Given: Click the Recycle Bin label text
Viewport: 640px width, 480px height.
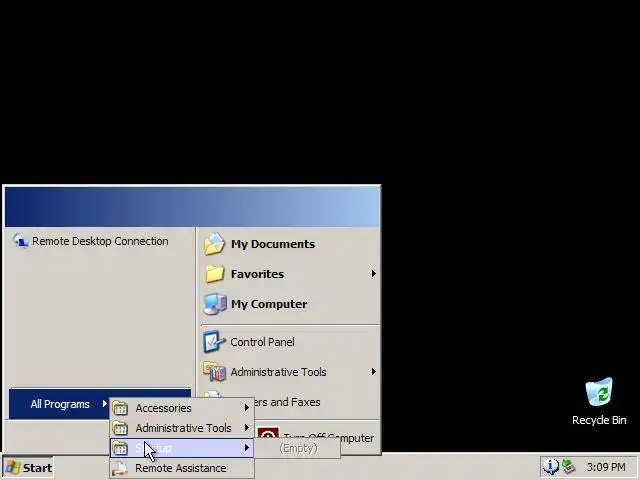Looking at the screenshot, I should [x=599, y=420].
